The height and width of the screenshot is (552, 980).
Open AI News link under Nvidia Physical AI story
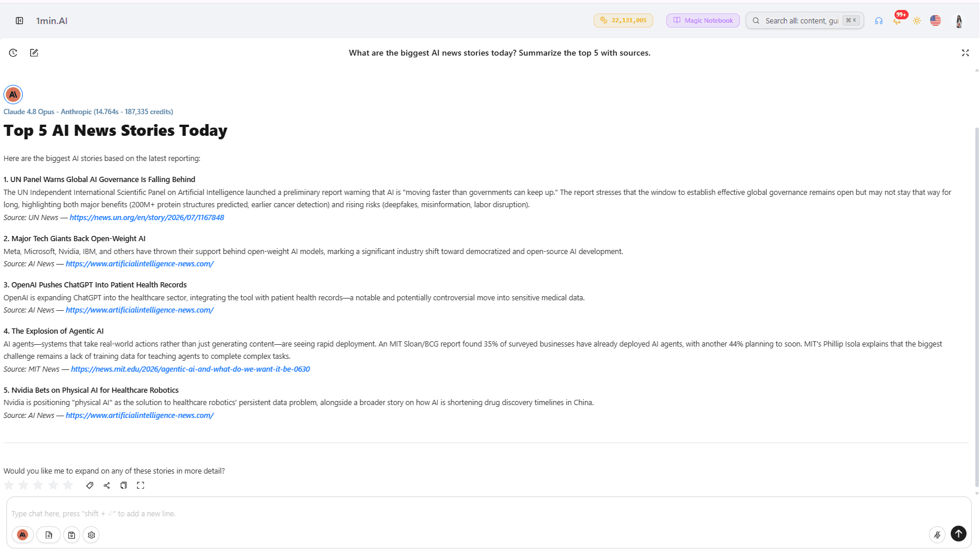click(140, 416)
